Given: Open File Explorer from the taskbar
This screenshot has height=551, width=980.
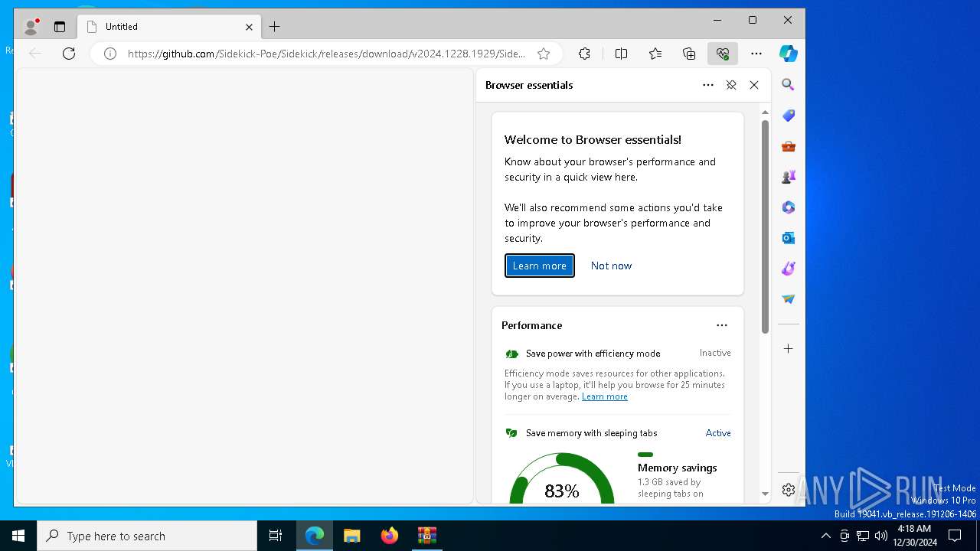Looking at the screenshot, I should (x=352, y=536).
